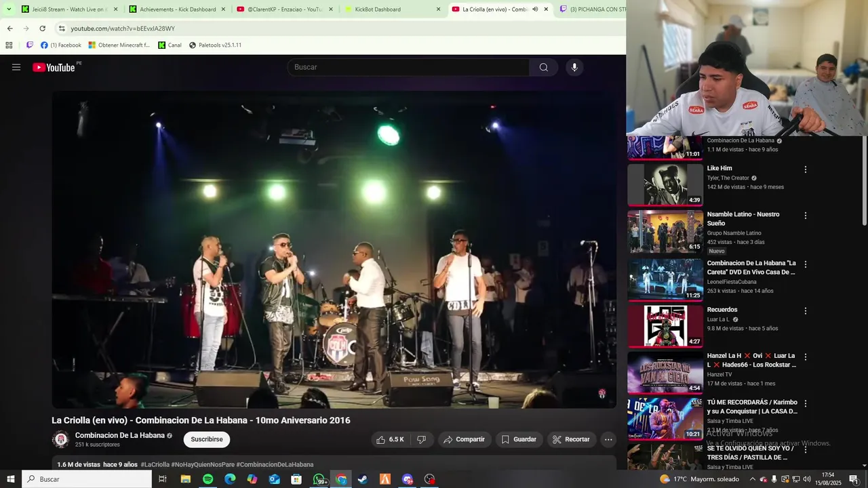Switch to KickBot Dashboard tab

(392, 9)
